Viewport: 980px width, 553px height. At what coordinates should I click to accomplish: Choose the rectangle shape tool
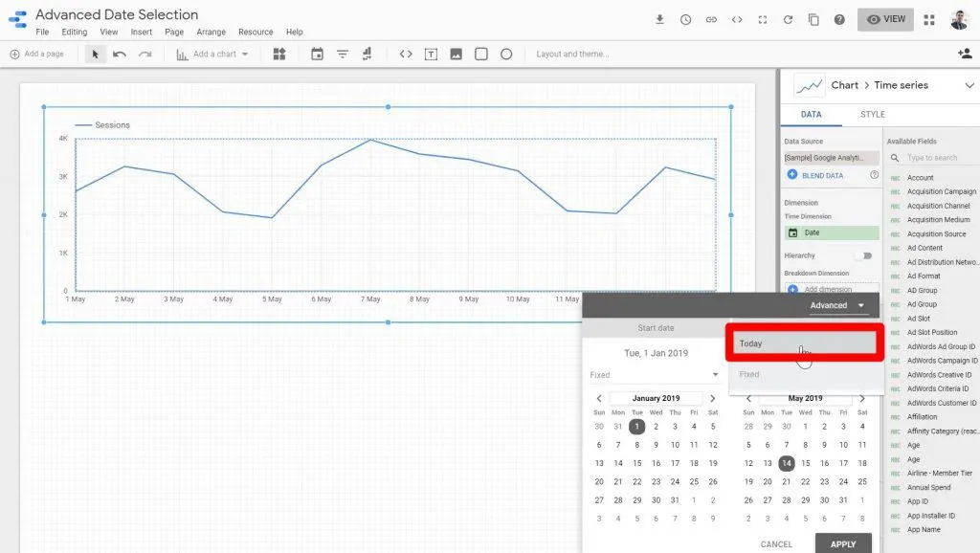481,55
